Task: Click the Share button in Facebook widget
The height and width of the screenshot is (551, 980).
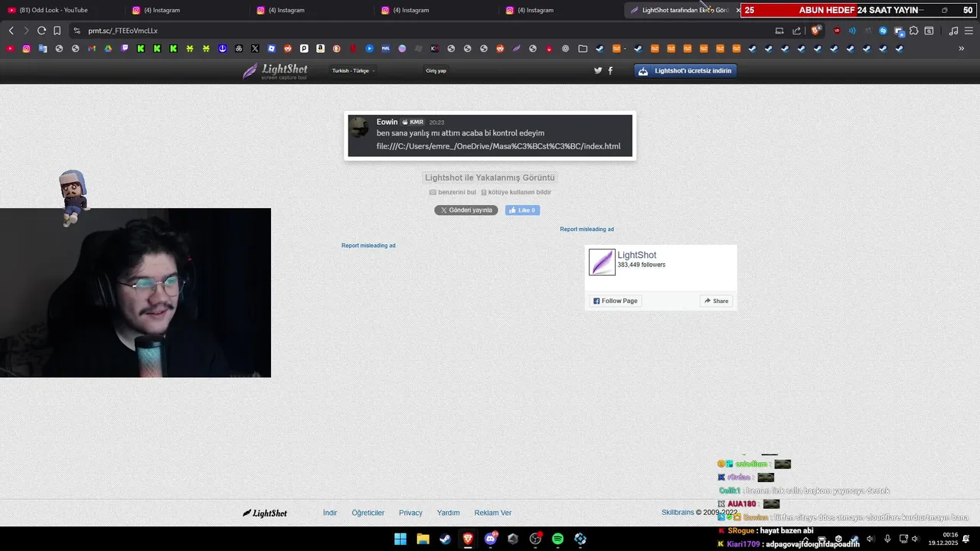Action: pos(717,301)
